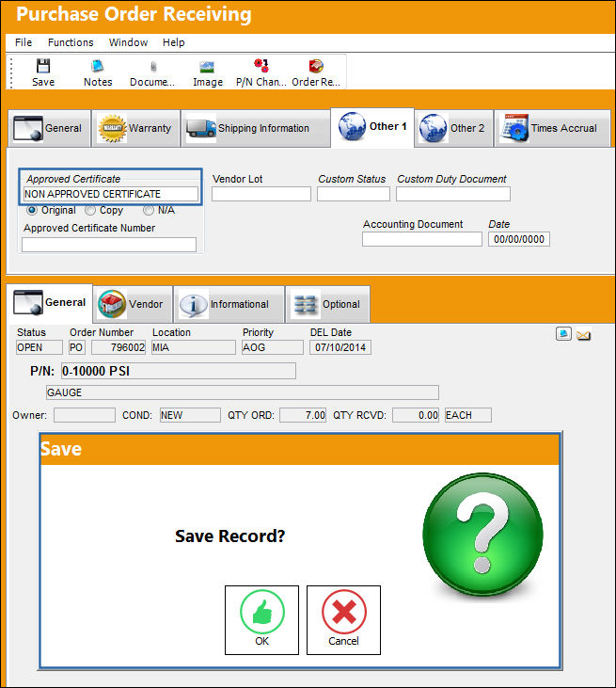The image size is (616, 688).
Task: Open the Functions menu
Action: [x=71, y=42]
